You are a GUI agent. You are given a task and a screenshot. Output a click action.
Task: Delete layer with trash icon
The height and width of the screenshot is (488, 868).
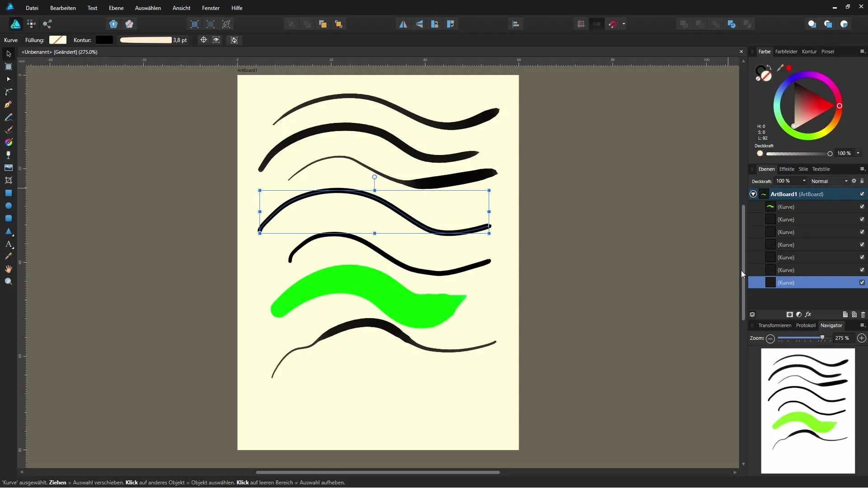point(863,314)
